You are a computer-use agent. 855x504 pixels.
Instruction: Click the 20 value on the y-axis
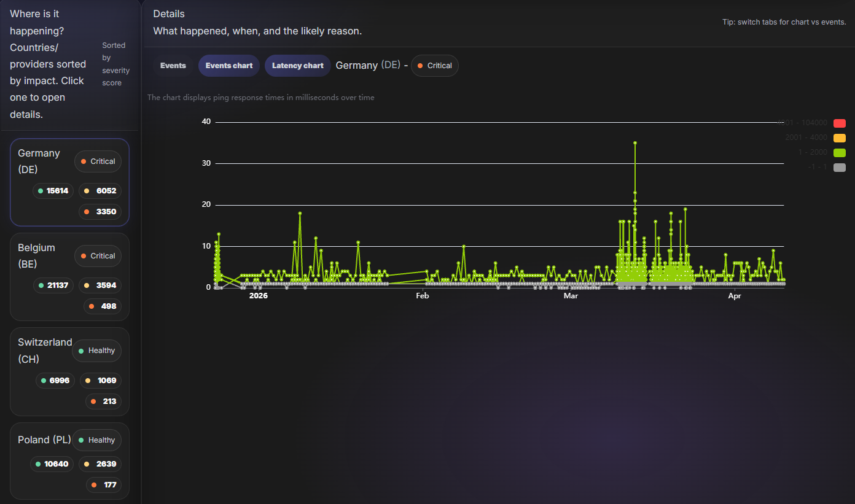pos(206,204)
